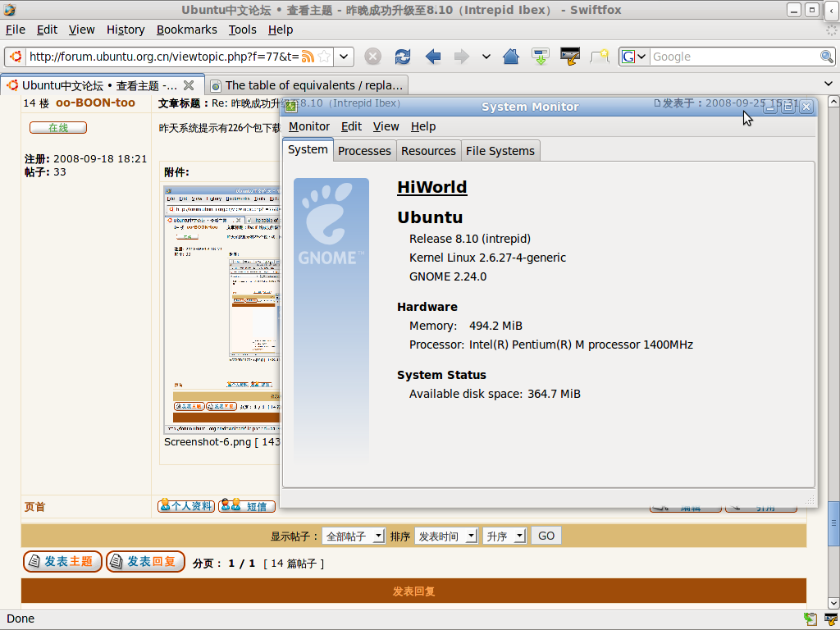The image size is (840, 630).
Task: Open the Swiftfox Bookmarks menu
Action: point(187,30)
